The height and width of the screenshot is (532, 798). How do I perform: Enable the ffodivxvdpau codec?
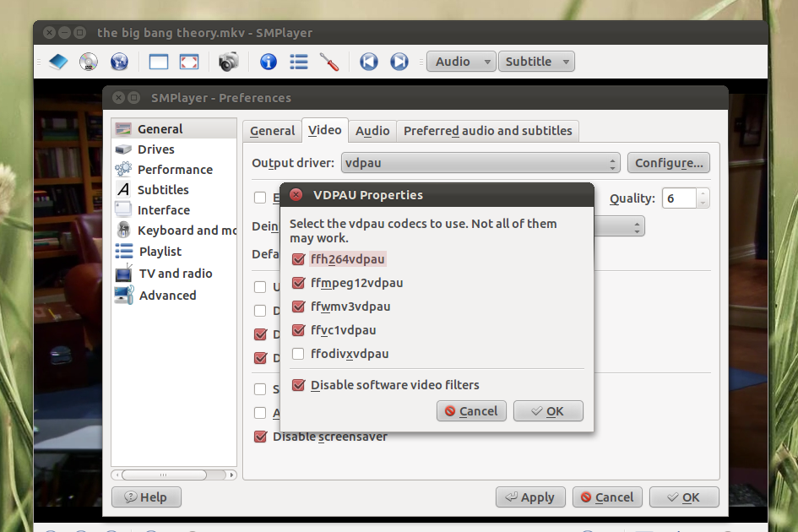click(x=298, y=355)
